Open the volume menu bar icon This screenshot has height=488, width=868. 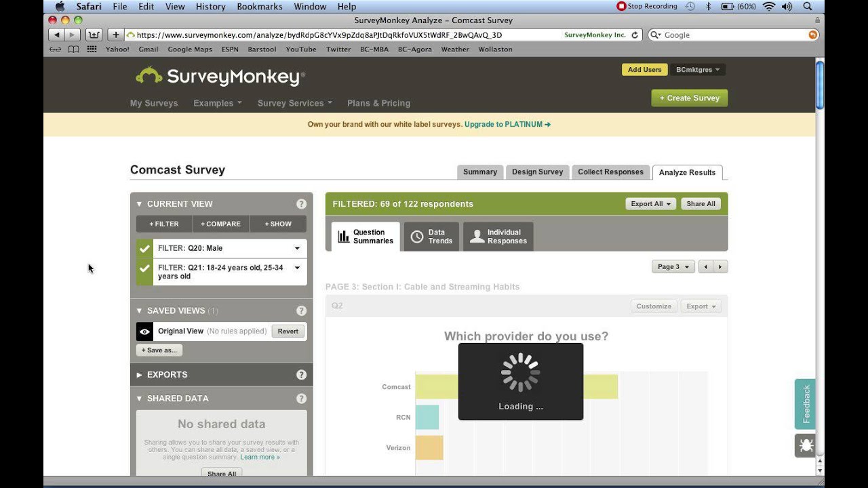click(787, 6)
